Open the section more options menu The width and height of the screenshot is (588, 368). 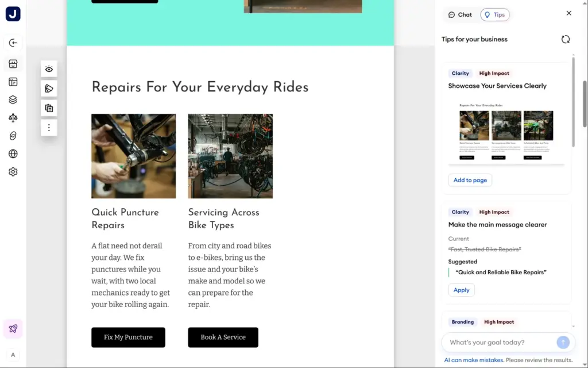click(49, 128)
